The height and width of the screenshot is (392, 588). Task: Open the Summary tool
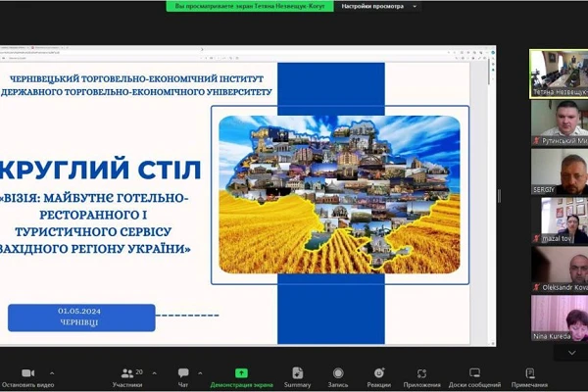click(x=297, y=373)
